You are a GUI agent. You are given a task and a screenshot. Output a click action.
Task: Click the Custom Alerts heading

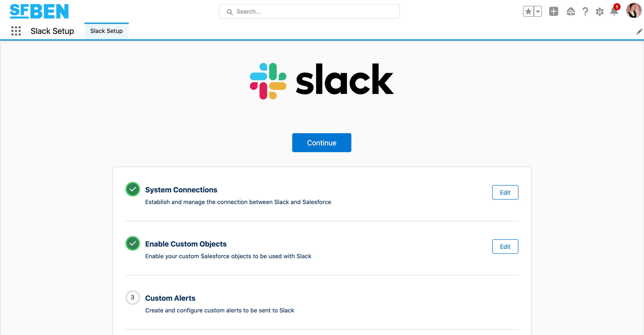170,298
